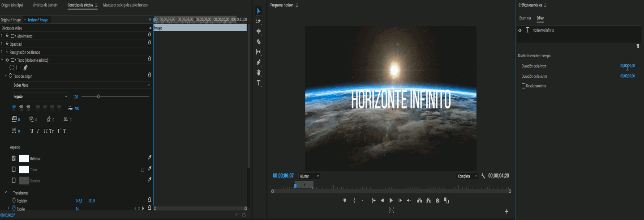644x220 pixels.
Task: Enable the Desplazamiento checkbox
Action: 524,85
